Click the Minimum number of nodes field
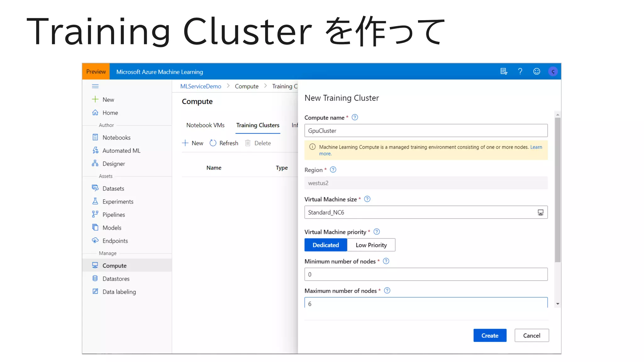Screen dimensions: 644x362 (426, 274)
